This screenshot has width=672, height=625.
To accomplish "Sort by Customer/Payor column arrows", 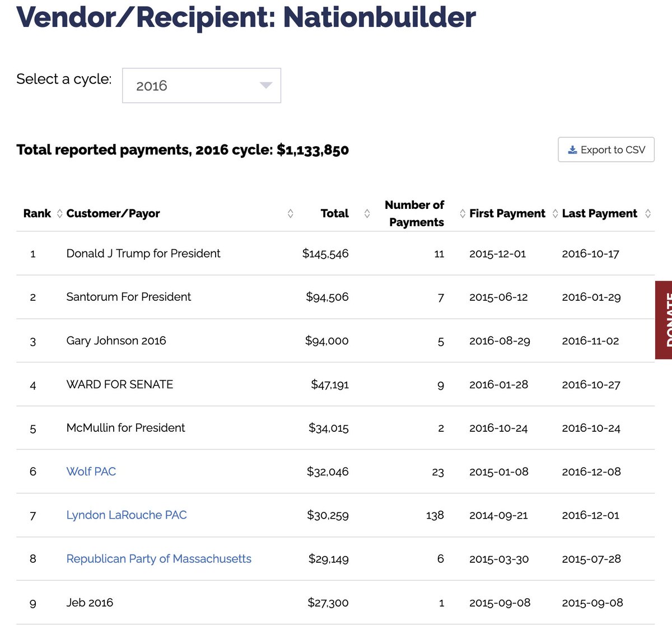I will [291, 213].
